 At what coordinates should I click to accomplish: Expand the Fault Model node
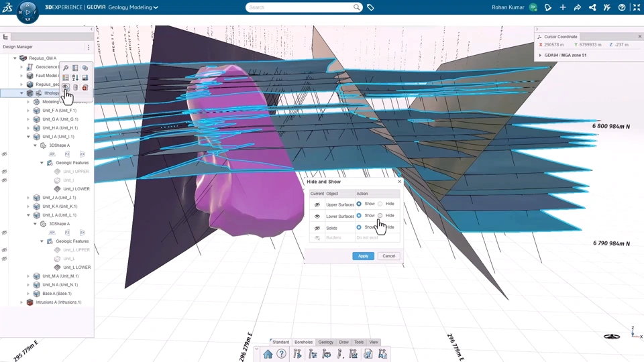coord(21,76)
